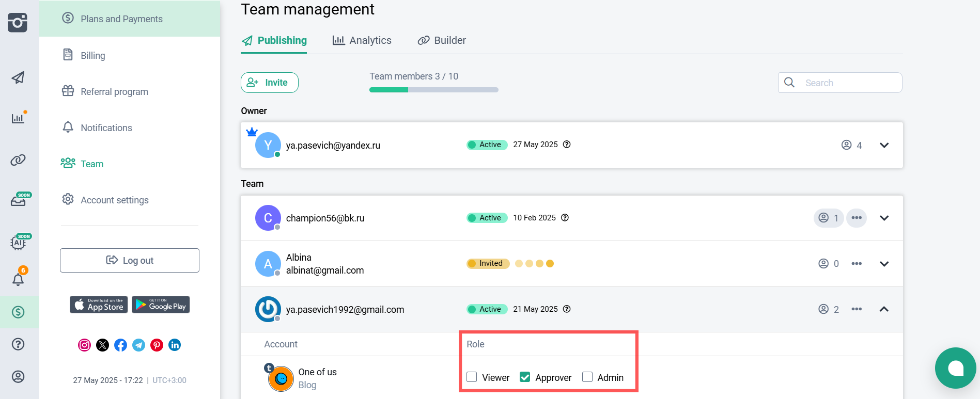
Task: Click the Invite button
Action: pyautogui.click(x=269, y=83)
